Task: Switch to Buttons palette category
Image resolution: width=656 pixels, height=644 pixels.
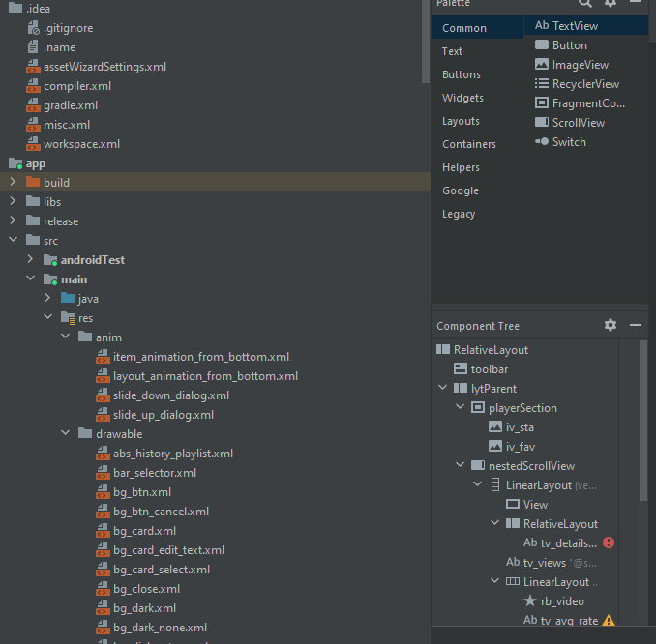Action: pos(462,74)
